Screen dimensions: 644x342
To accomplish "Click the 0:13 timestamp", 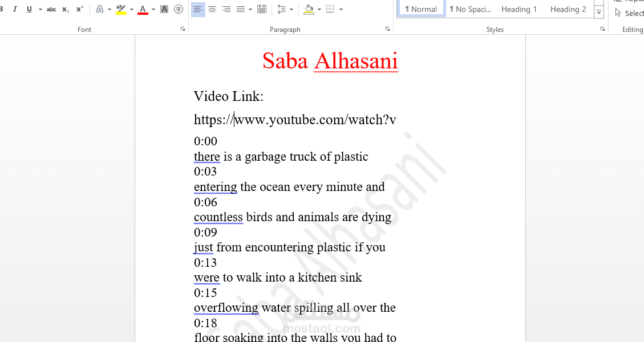I will click(x=205, y=263).
